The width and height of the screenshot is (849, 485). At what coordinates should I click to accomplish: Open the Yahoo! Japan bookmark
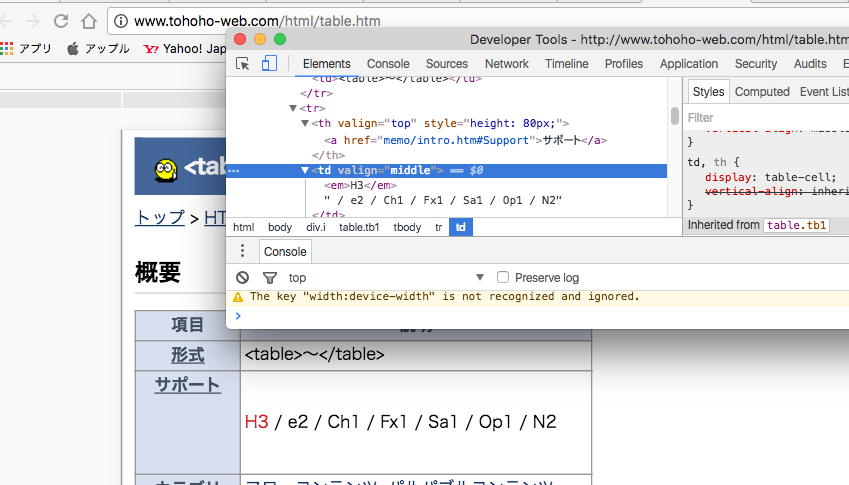(x=185, y=49)
